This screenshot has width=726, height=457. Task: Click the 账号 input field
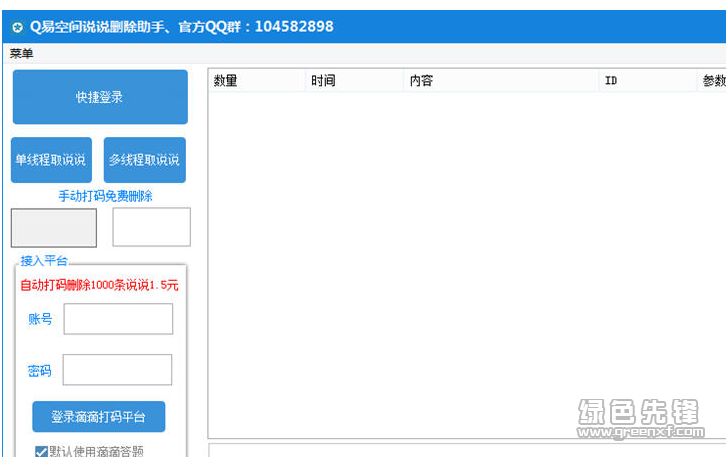click(118, 319)
